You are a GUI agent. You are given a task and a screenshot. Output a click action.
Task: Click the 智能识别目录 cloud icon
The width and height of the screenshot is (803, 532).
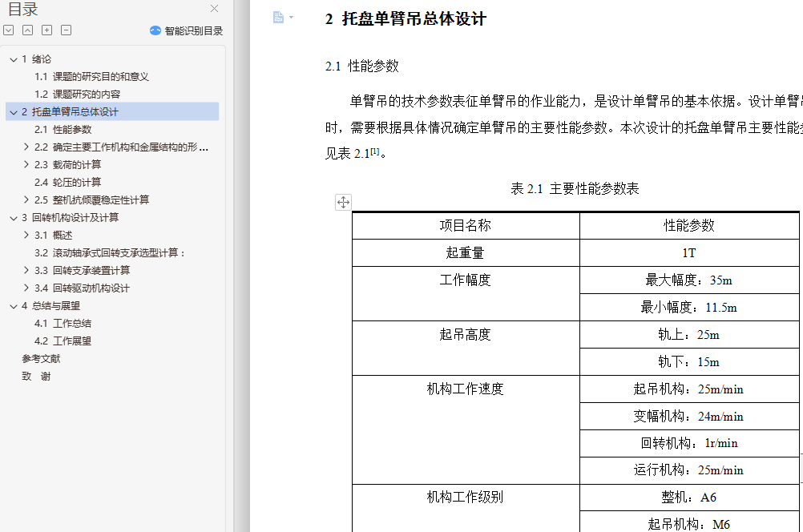pyautogui.click(x=155, y=30)
